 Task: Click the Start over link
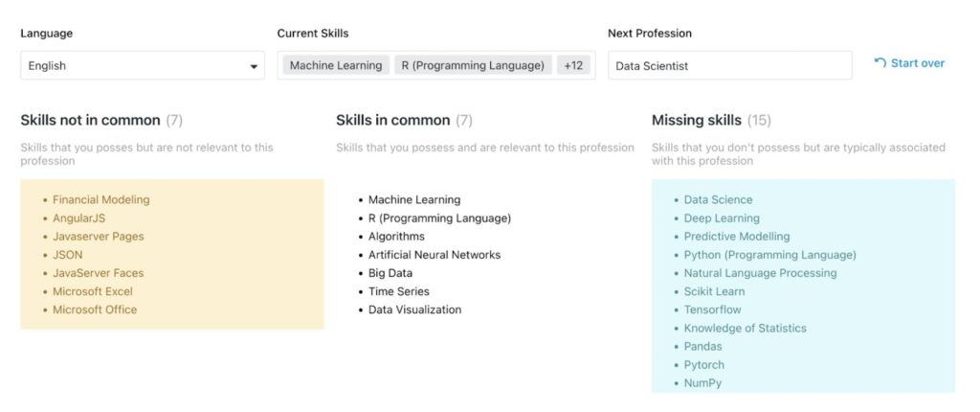(x=909, y=63)
